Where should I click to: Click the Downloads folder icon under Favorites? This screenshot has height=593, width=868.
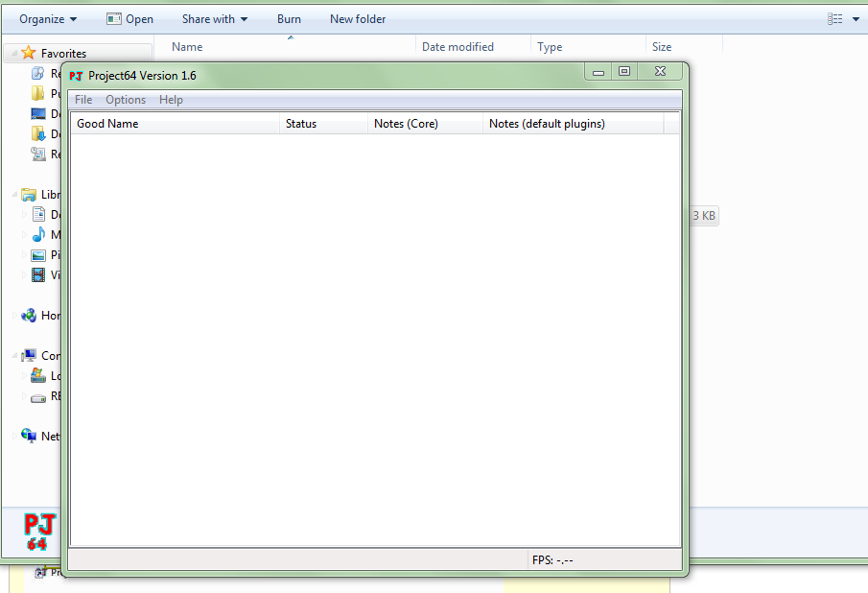point(38,133)
